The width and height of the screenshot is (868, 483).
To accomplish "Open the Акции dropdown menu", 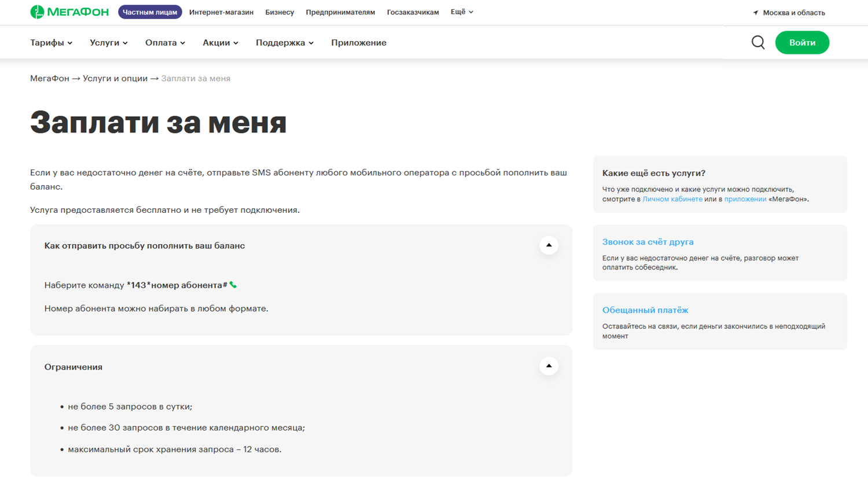I will [x=220, y=43].
